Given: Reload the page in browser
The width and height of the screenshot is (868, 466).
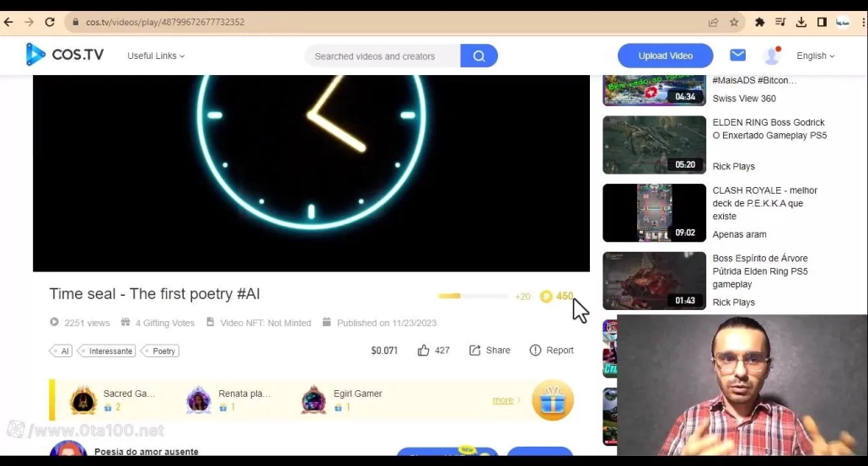Looking at the screenshot, I should point(50,22).
